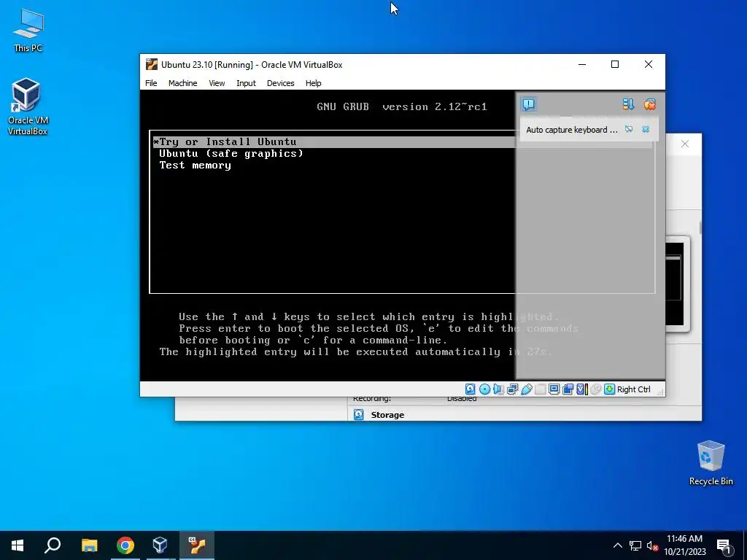Click the CPU virtualization features status icon
The image size is (747, 560).
582,389
